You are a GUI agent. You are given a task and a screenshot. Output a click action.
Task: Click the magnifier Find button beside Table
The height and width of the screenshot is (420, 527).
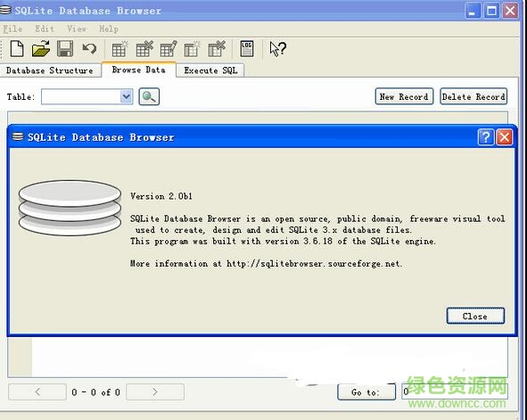coord(149,97)
